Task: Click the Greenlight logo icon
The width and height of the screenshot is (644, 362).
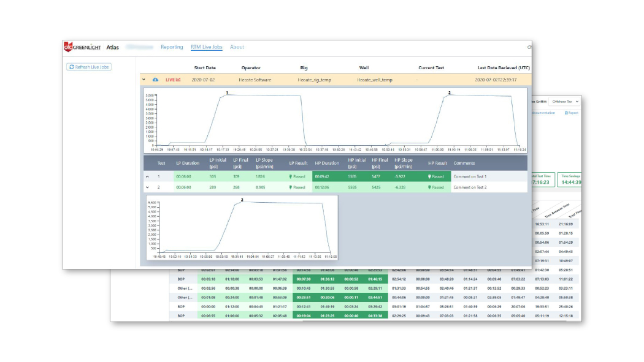Action: [x=67, y=47]
